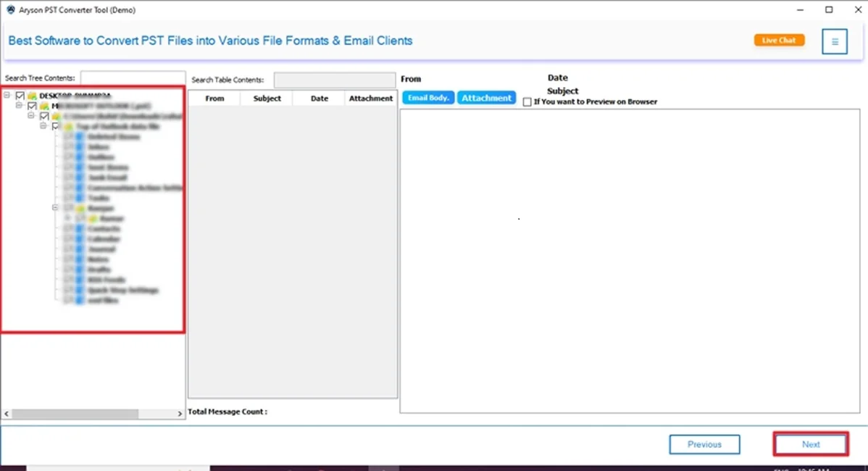
Task: Click the Junk Email folder icon
Action: [80, 178]
